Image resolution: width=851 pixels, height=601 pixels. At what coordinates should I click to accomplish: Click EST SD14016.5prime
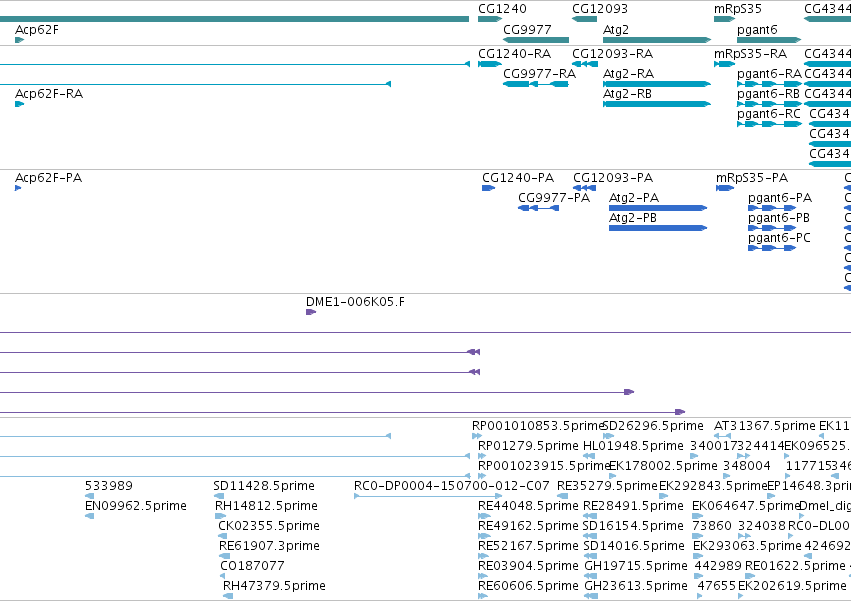point(634,546)
